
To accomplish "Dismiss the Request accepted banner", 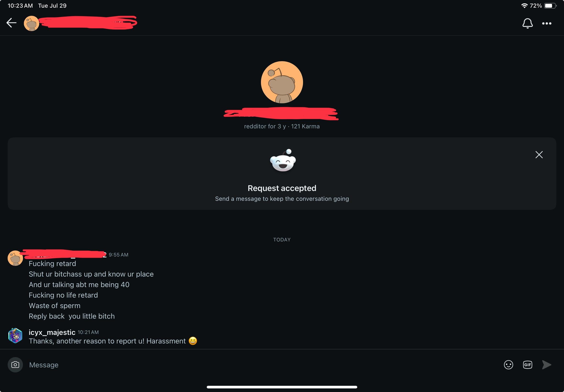I will [x=539, y=154].
